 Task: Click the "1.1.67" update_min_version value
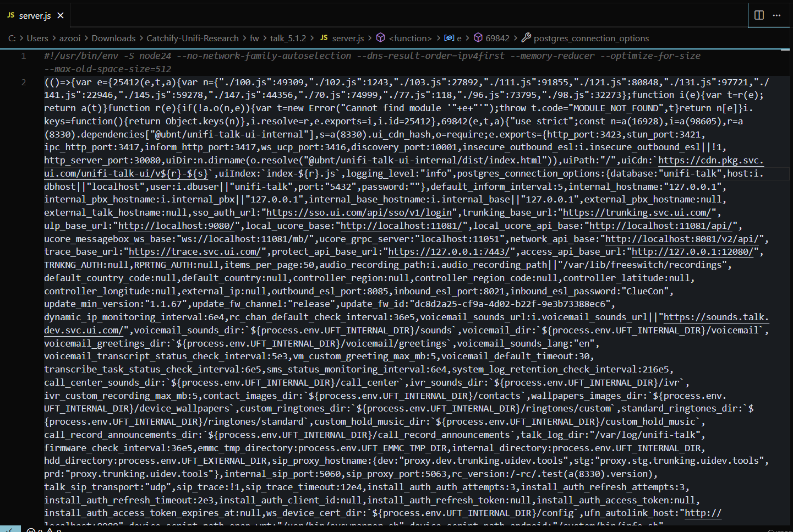pyautogui.click(x=166, y=304)
